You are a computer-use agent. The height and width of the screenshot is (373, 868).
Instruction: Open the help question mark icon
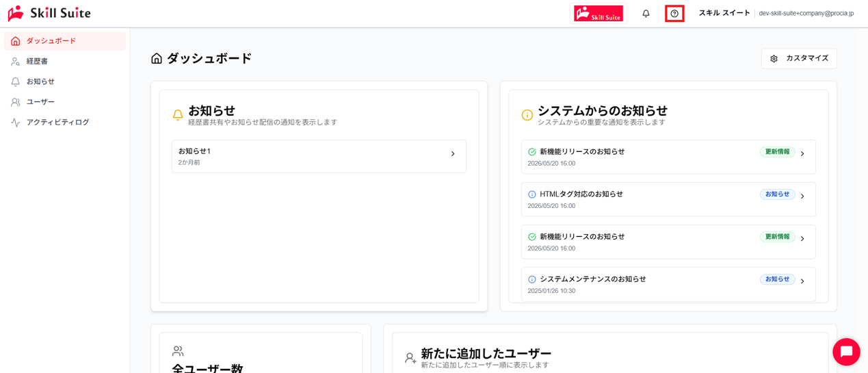tap(674, 13)
